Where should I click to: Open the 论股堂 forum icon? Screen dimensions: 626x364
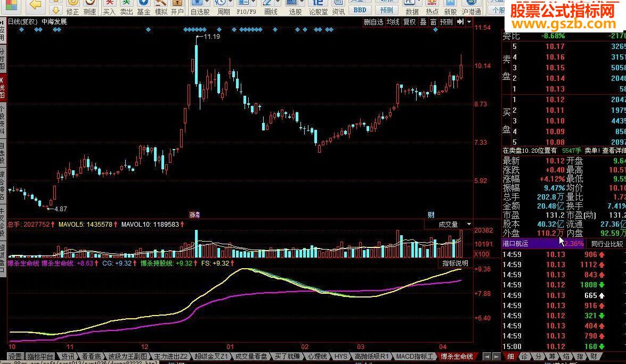(318, 7)
